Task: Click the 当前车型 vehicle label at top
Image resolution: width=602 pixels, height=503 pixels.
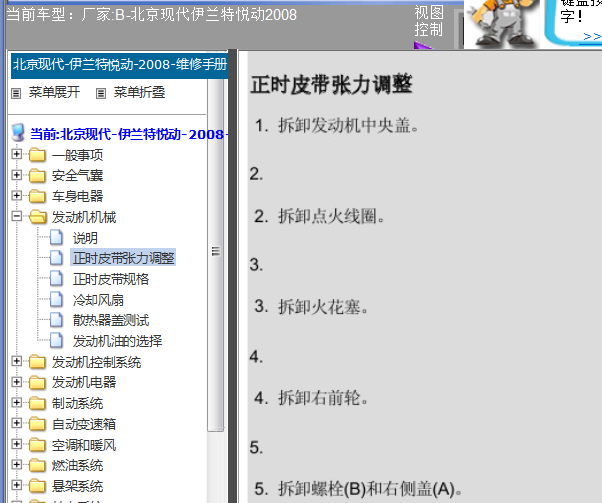Action: click(x=152, y=15)
